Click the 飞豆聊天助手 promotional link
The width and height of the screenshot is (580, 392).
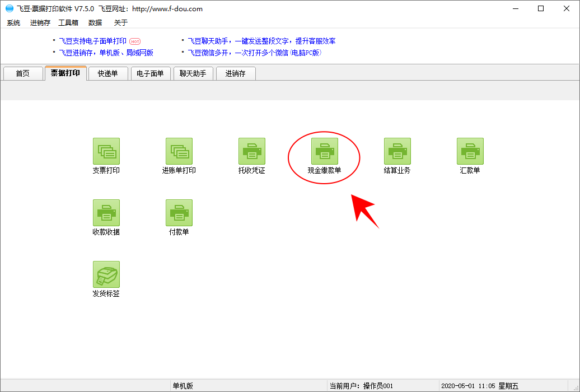point(261,41)
